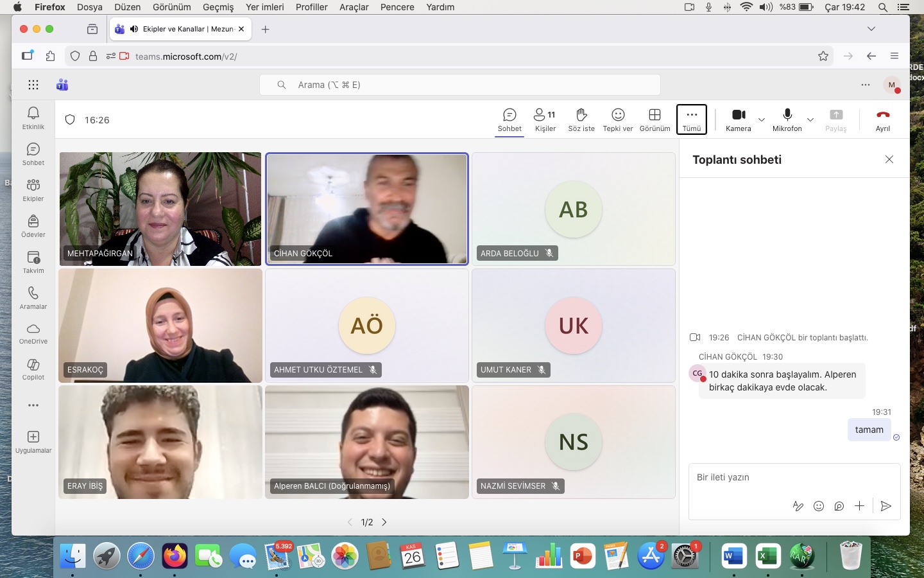
Task: Open the Yer imleri menu
Action: coord(264,7)
